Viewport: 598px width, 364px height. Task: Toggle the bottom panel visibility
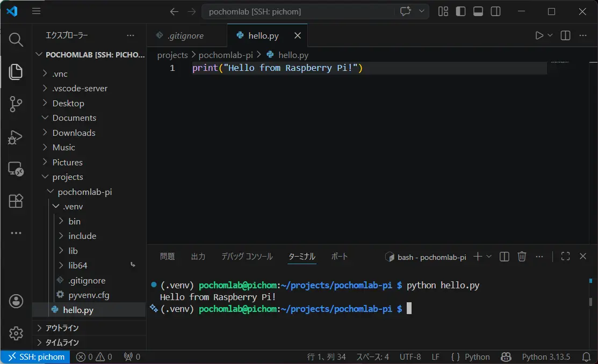coord(478,11)
